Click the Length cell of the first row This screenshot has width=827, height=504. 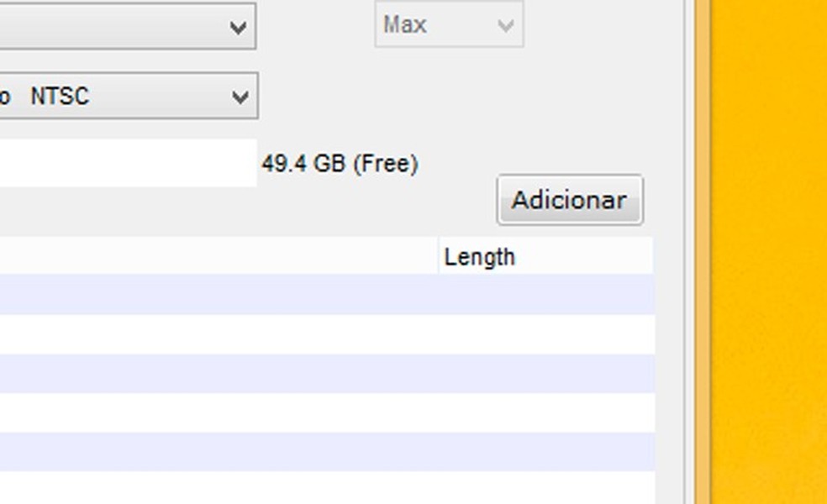point(545,294)
